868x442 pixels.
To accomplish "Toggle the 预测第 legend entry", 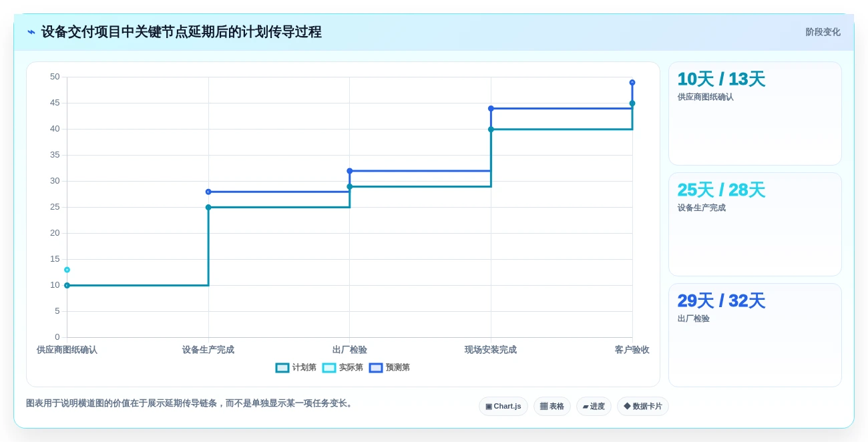I will [389, 368].
